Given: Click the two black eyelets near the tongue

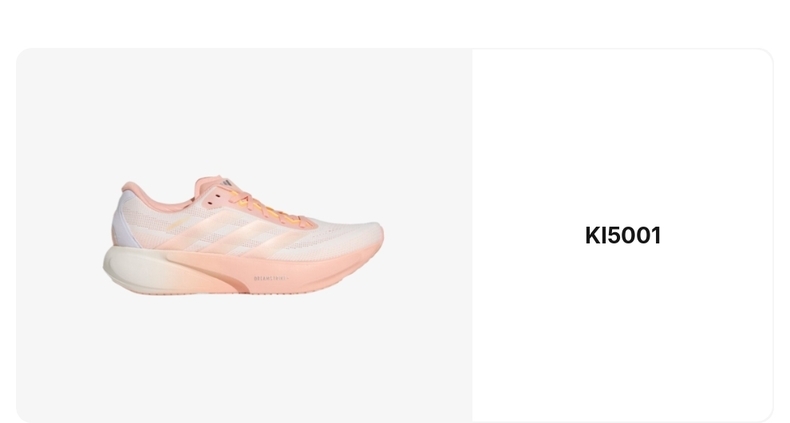Looking at the screenshot, I should point(214,200).
